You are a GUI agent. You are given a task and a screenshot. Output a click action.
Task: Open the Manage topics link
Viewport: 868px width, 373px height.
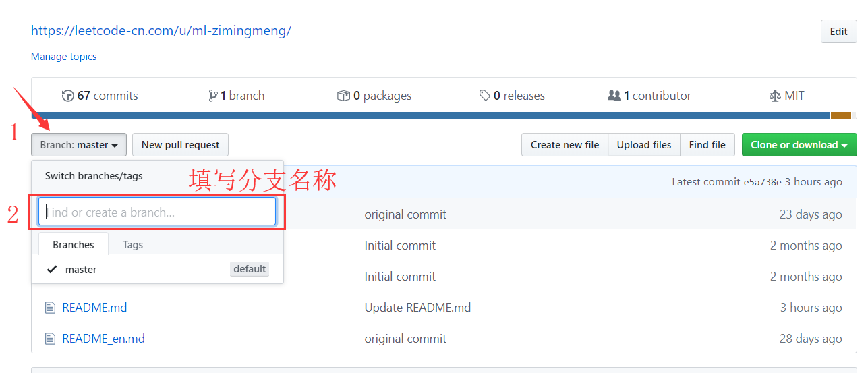pos(64,57)
